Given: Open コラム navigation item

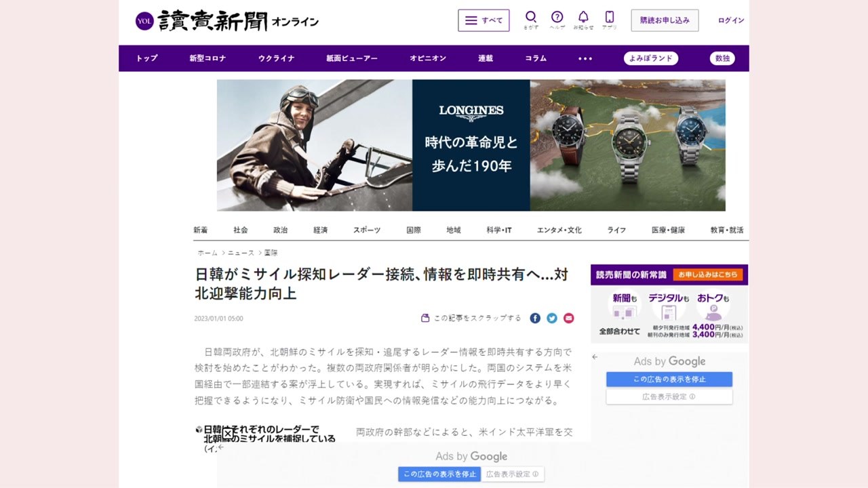Looking at the screenshot, I should point(536,58).
